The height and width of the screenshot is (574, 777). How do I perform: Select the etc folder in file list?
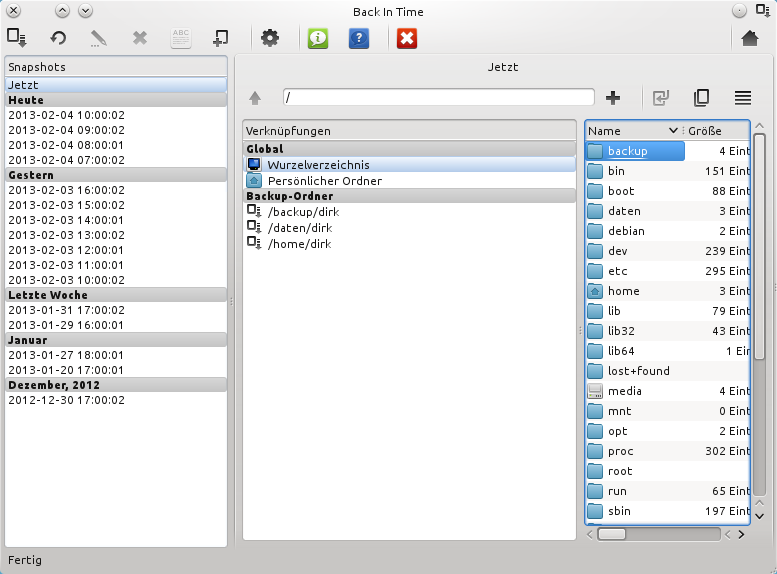point(618,271)
